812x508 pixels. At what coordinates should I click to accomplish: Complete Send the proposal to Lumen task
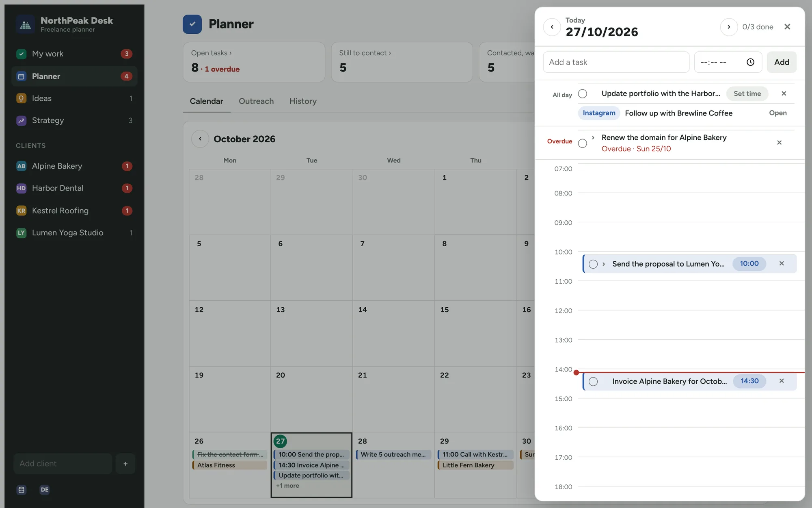coord(593,264)
